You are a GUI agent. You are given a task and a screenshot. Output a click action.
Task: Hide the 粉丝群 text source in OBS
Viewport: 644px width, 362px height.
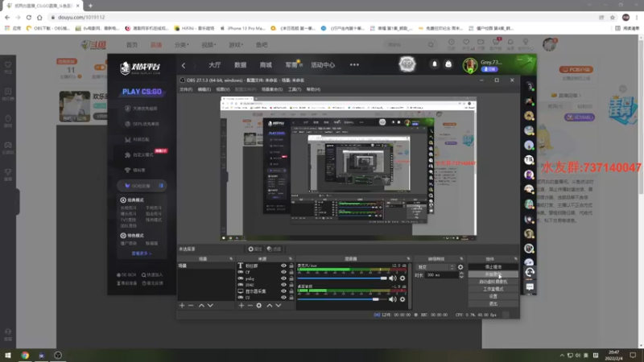pos(283,265)
